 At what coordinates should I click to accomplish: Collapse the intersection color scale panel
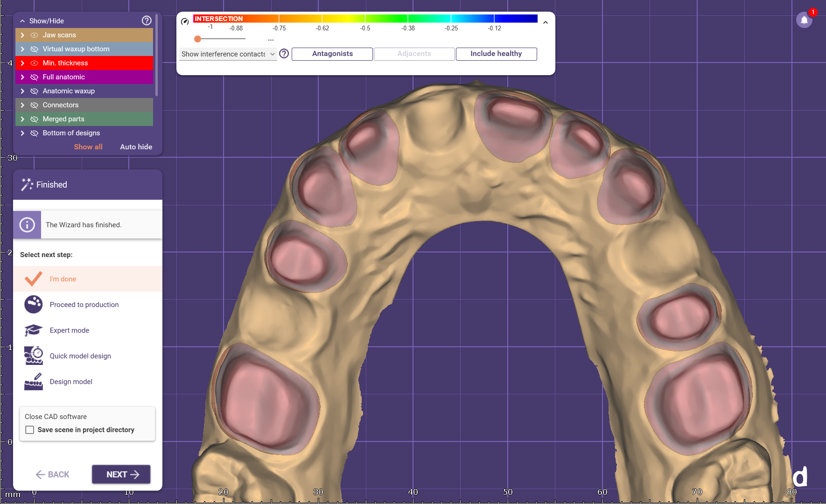coord(545,22)
